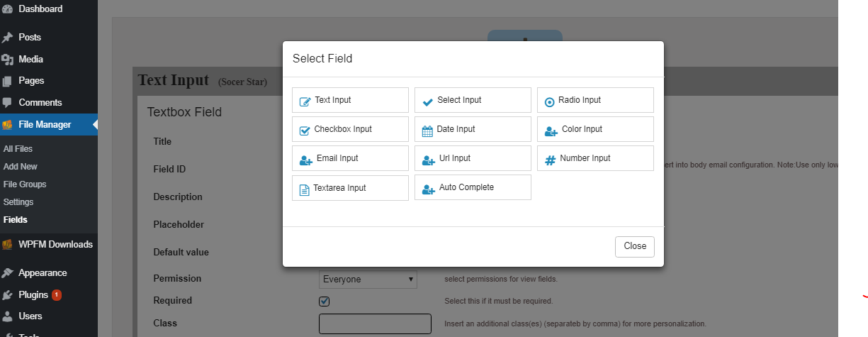Click the Textarea Input document icon
This screenshot has width=868, height=337.
305,189
